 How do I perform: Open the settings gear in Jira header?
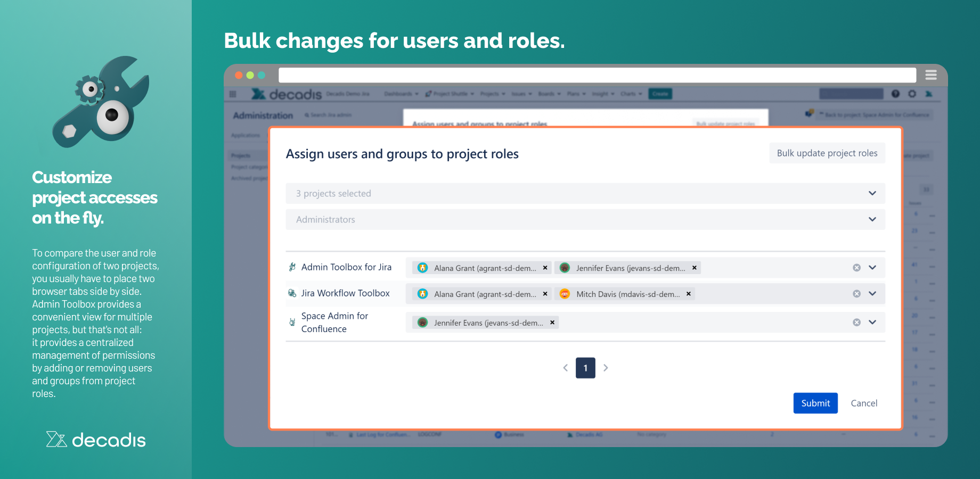(912, 94)
